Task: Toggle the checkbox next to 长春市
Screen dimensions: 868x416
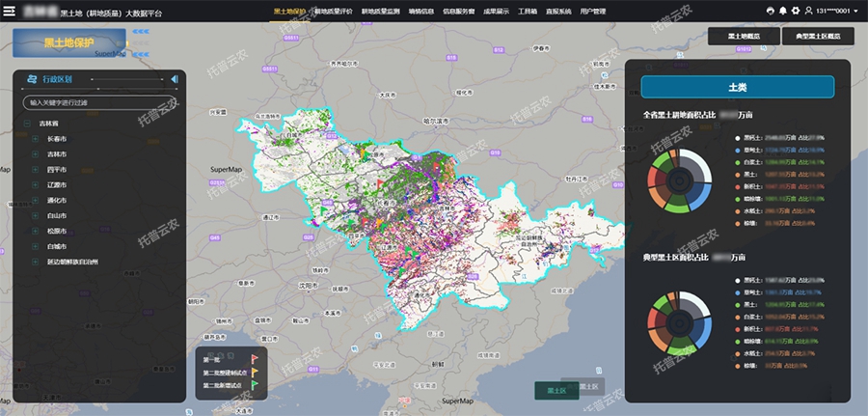Action: pos(36,139)
